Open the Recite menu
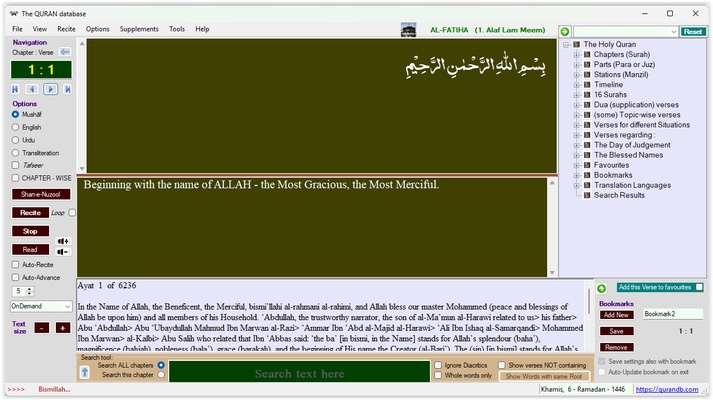Viewport: 713px width, 400px height. point(66,29)
